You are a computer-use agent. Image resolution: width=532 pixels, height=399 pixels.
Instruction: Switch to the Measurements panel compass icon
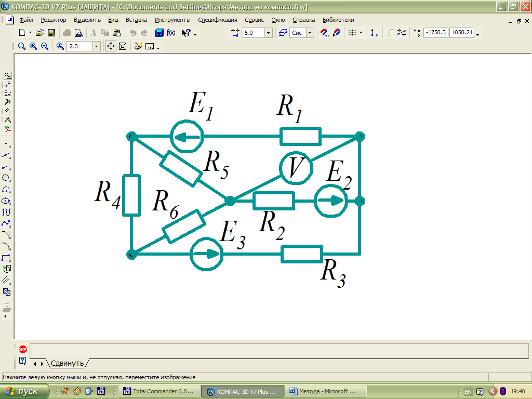click(7, 120)
